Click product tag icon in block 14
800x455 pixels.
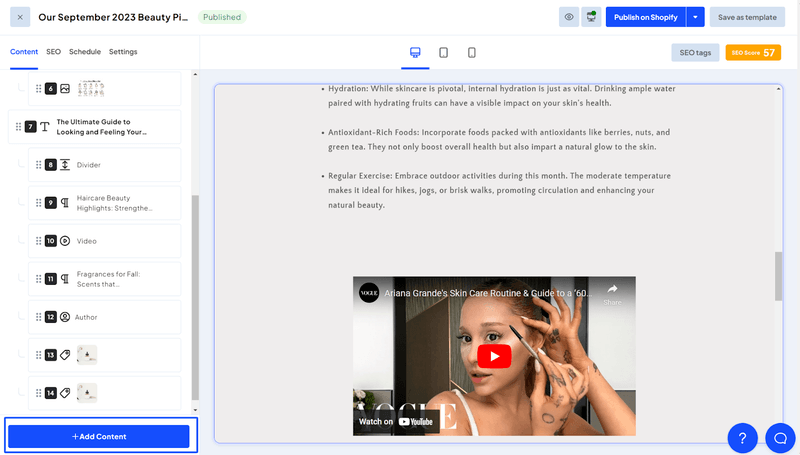click(x=65, y=393)
